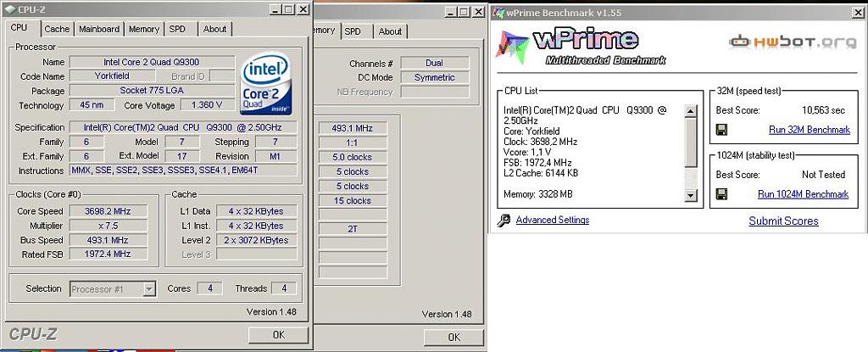Open Advanced Settings link
Screen dimensions: 868x352
click(553, 220)
